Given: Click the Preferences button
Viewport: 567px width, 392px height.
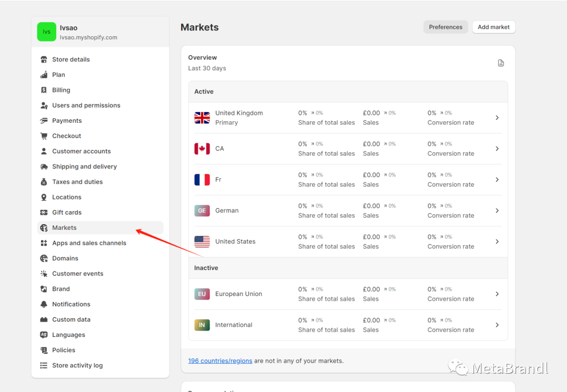Looking at the screenshot, I should point(446,27).
